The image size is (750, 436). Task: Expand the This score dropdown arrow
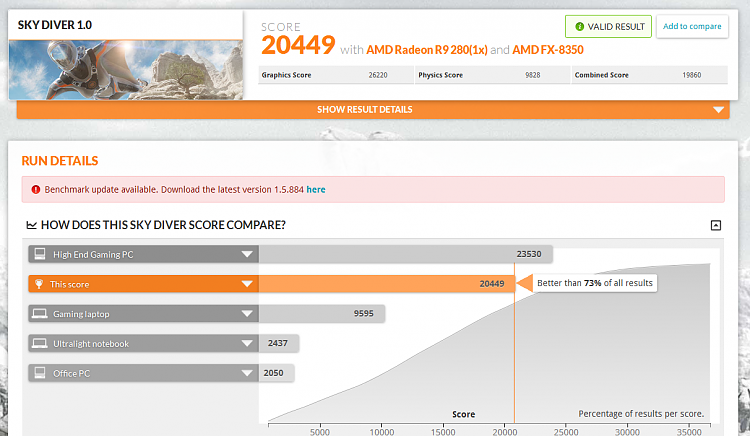[x=247, y=284]
